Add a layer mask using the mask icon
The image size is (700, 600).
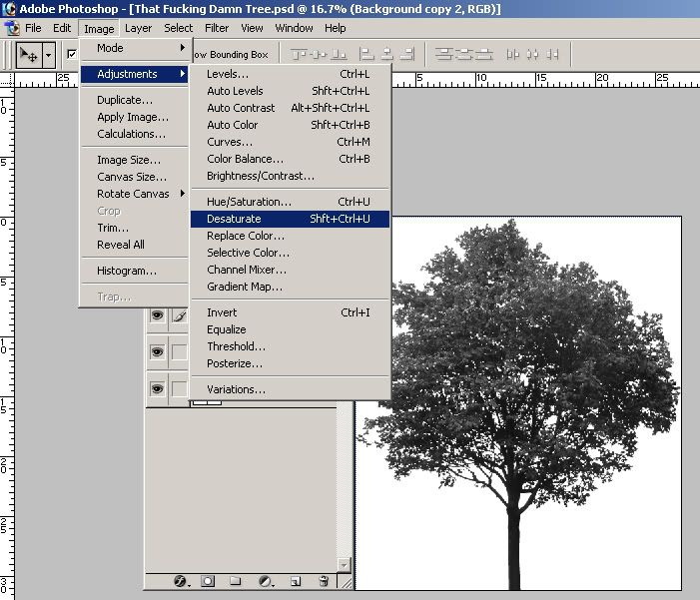208,581
